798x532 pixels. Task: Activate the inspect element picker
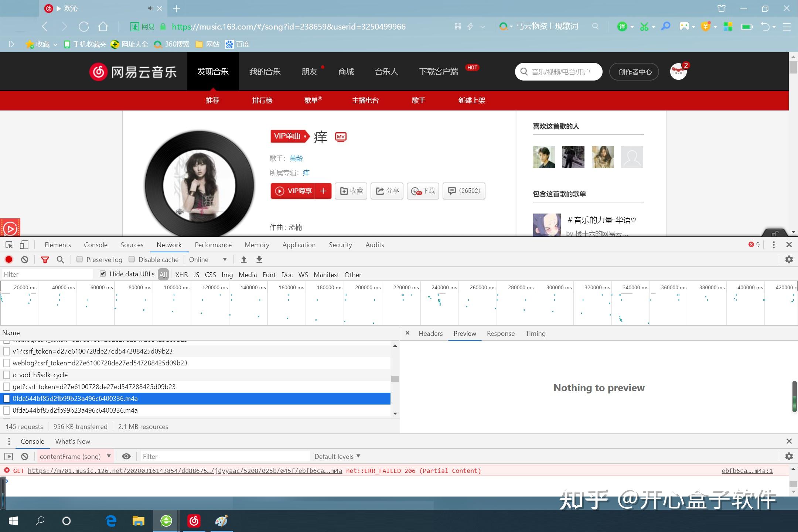pos(9,245)
